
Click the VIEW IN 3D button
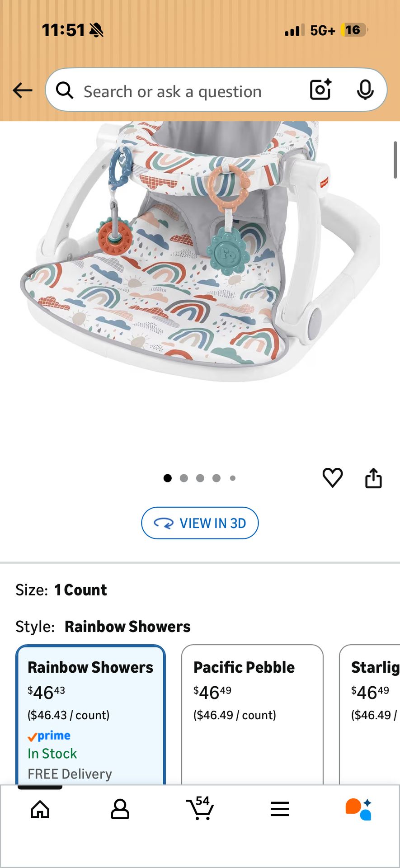tap(200, 523)
